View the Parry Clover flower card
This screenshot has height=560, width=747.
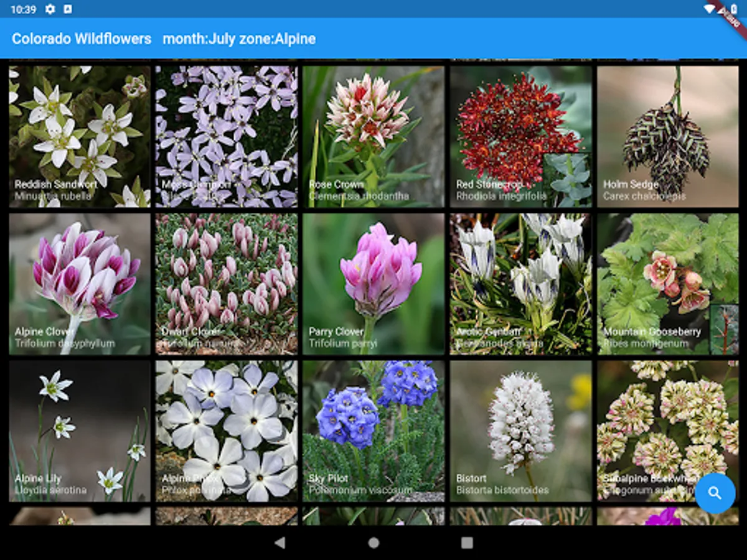[x=374, y=284]
